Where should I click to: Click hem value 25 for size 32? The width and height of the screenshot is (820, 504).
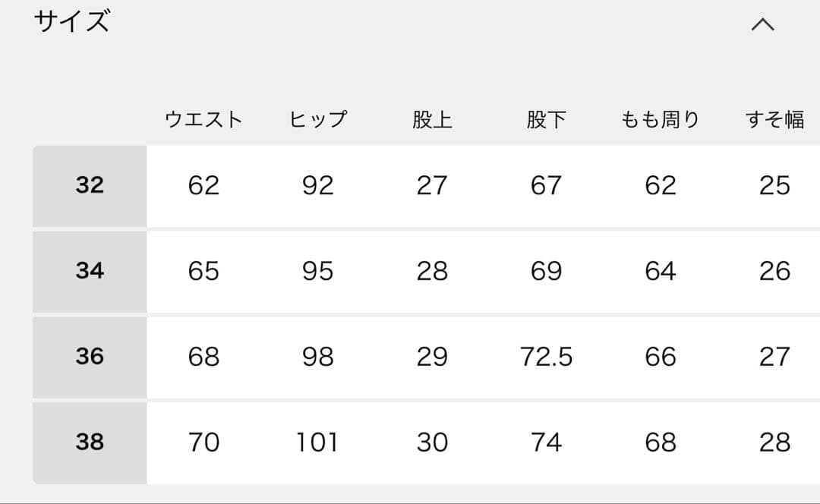(775, 186)
